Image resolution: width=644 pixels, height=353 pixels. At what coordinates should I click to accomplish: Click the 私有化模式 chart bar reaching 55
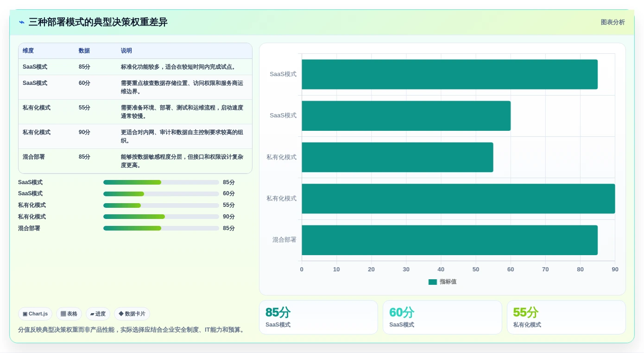[x=398, y=157]
